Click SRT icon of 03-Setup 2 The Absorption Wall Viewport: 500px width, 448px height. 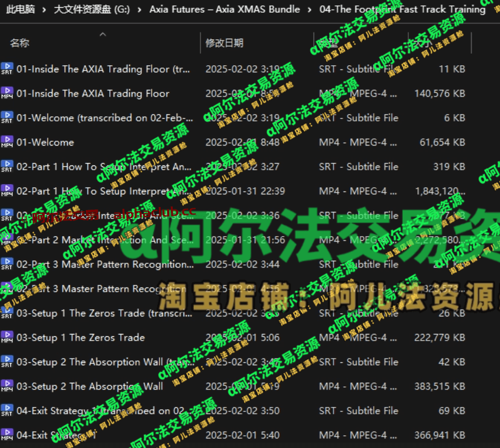point(7,362)
